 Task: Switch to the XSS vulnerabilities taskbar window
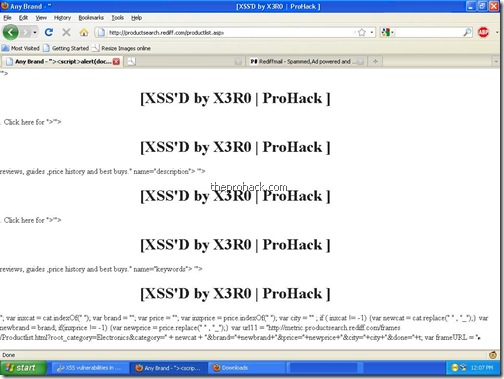point(90,368)
